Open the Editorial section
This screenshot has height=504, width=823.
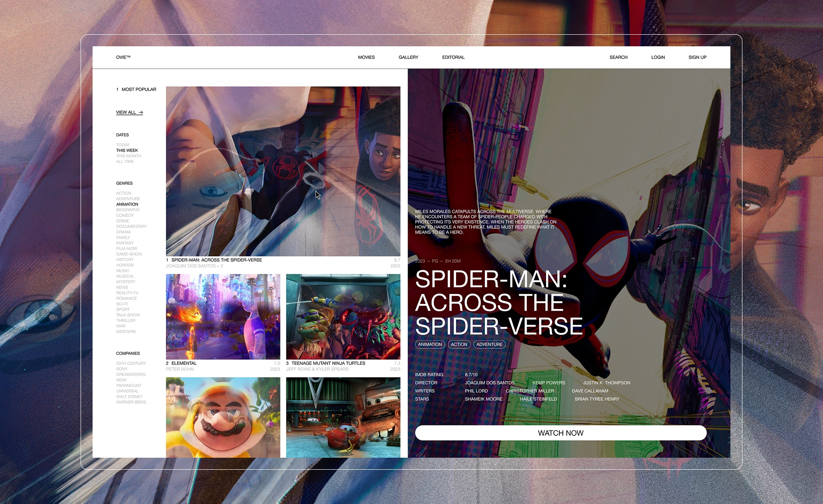[453, 57]
